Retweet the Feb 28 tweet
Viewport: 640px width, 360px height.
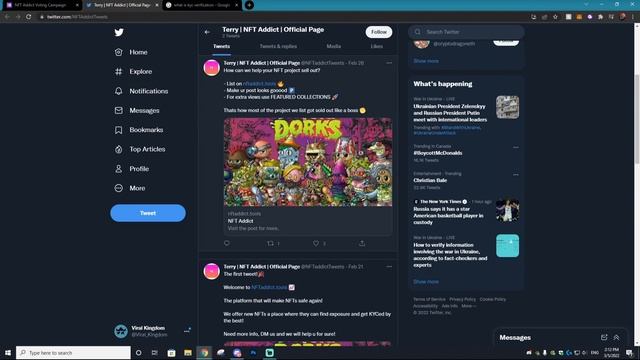click(x=270, y=243)
